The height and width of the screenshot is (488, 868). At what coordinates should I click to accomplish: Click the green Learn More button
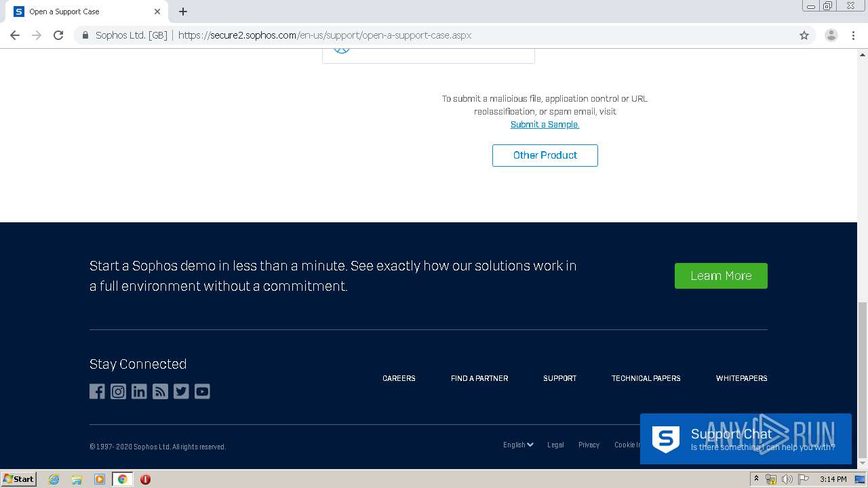pyautogui.click(x=721, y=276)
